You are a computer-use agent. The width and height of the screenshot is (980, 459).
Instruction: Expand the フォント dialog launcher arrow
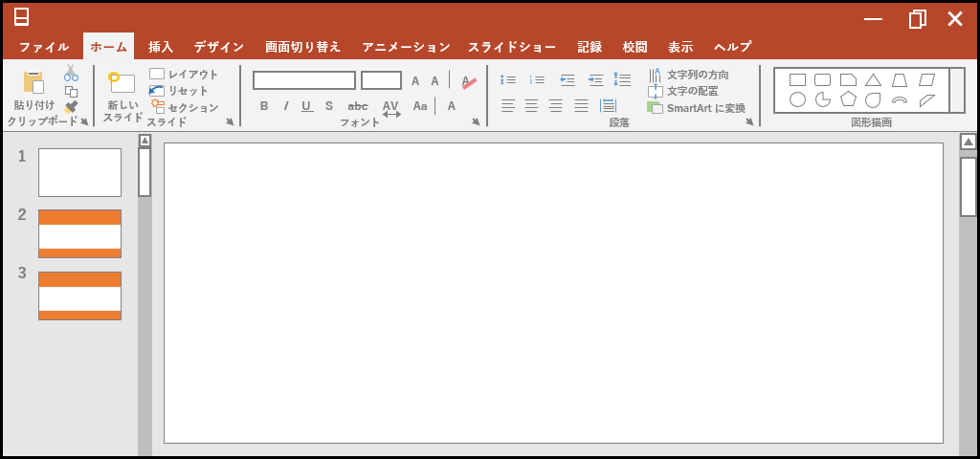[x=477, y=121]
